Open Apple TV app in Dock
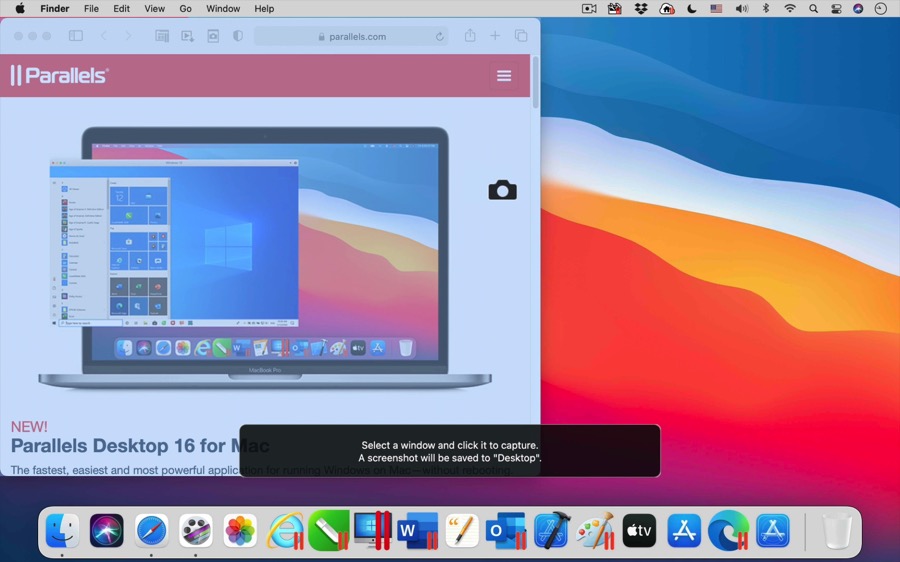The image size is (900, 562). [639, 531]
